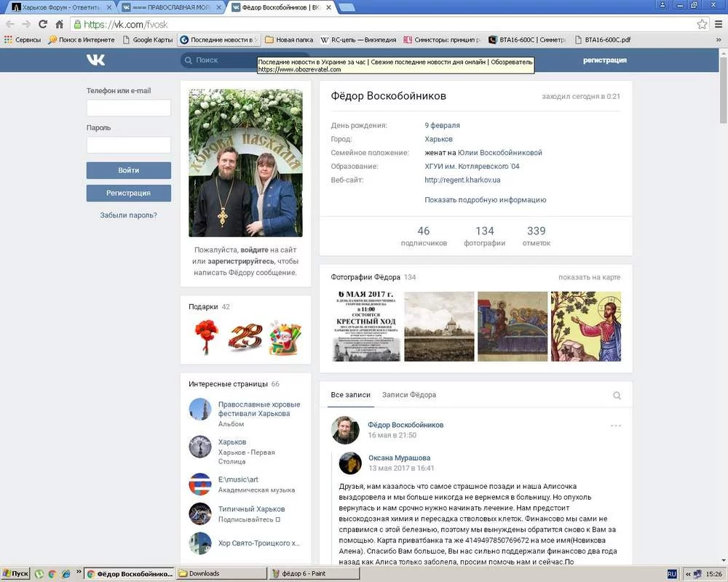Open Типичный Харьков community avatar

pos(200,514)
